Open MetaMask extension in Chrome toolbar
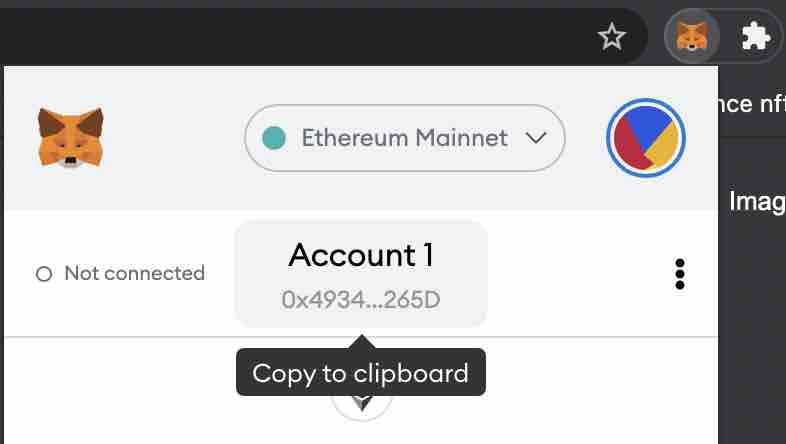The width and height of the screenshot is (786, 444). pyautogui.click(x=691, y=37)
